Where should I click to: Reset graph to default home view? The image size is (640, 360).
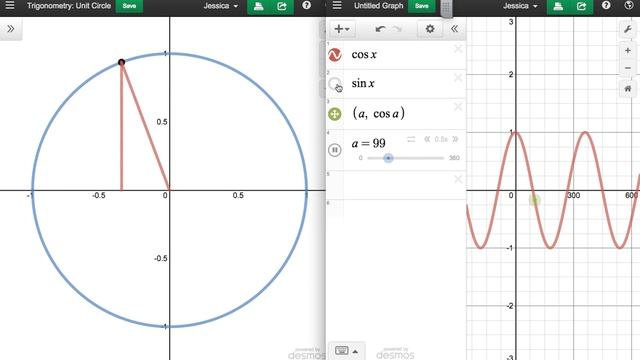pyautogui.click(x=628, y=89)
